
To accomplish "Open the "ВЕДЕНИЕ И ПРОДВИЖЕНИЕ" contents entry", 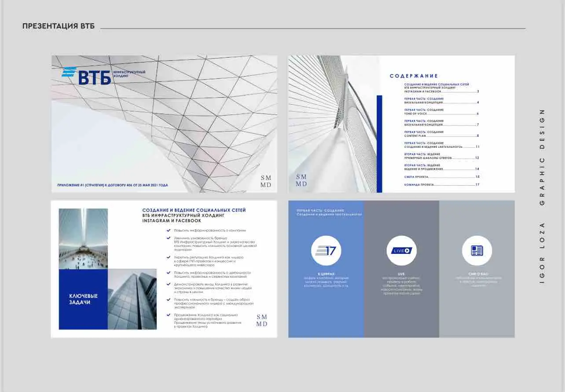I will pyautogui.click(x=441, y=167).
